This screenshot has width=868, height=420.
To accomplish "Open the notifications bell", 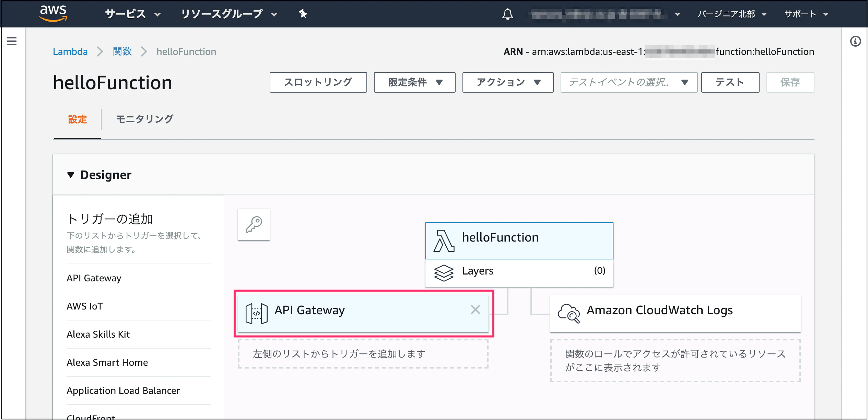I will tap(508, 14).
